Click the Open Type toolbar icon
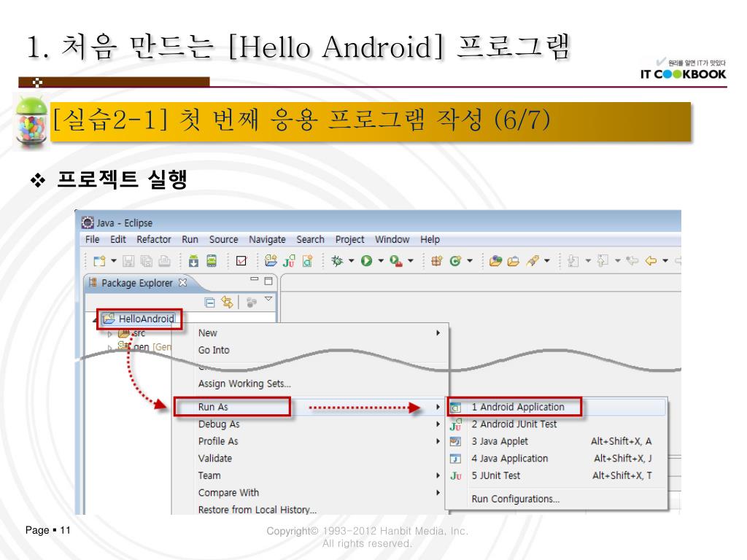 (495, 261)
